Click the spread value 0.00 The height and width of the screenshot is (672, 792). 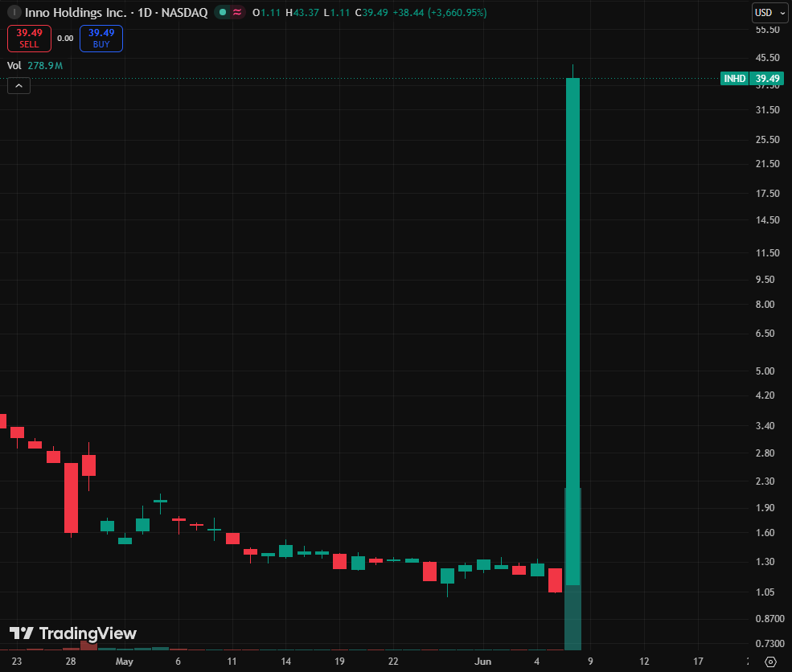click(65, 39)
